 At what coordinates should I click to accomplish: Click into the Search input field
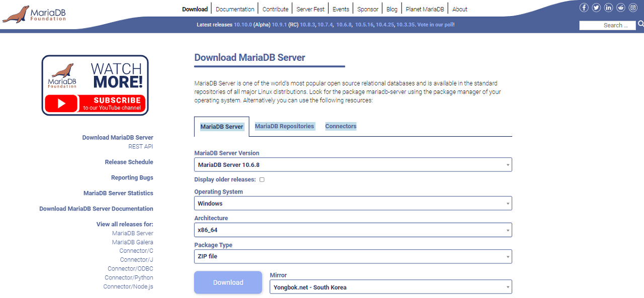tap(608, 25)
